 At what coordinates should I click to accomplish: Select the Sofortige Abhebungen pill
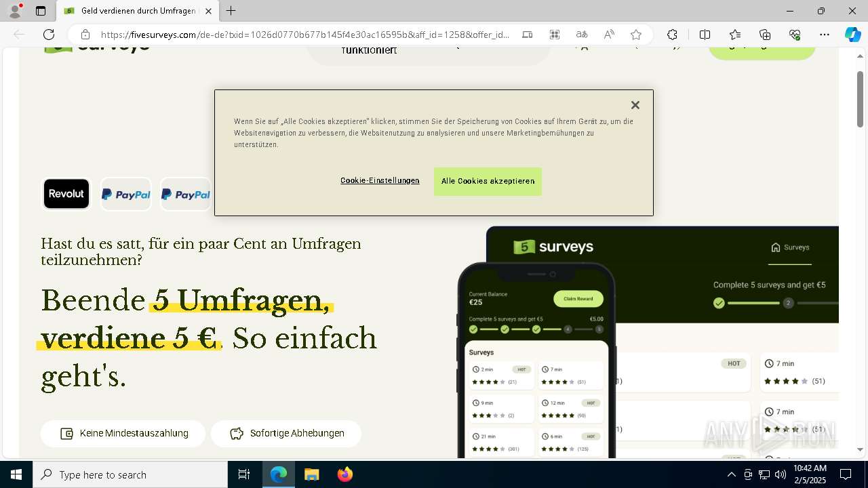[286, 434]
